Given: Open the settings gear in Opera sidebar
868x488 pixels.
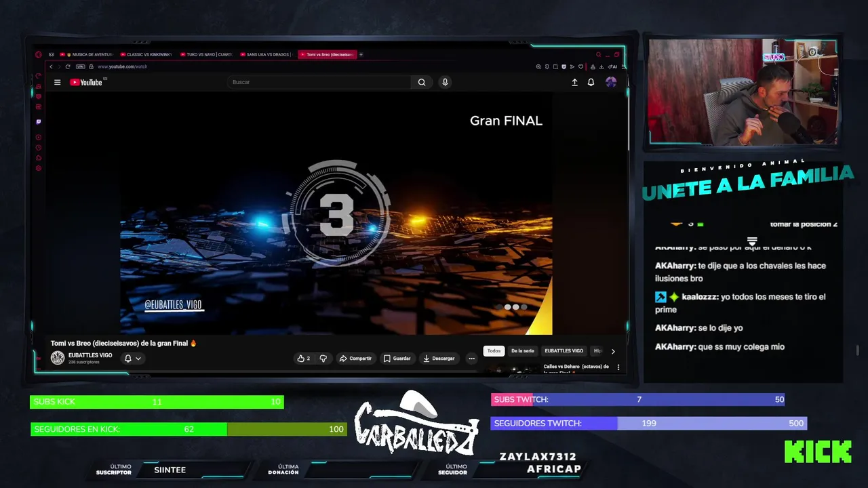Looking at the screenshot, I should (x=39, y=168).
